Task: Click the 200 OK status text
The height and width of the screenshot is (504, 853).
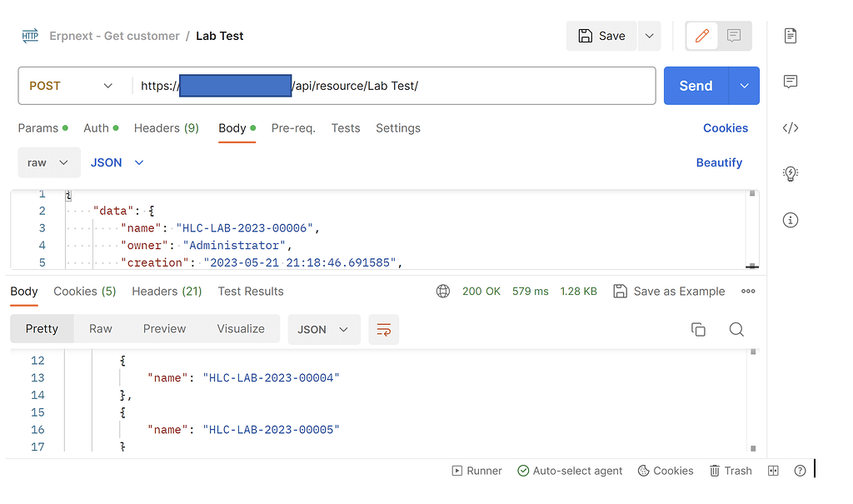Action: tap(481, 292)
